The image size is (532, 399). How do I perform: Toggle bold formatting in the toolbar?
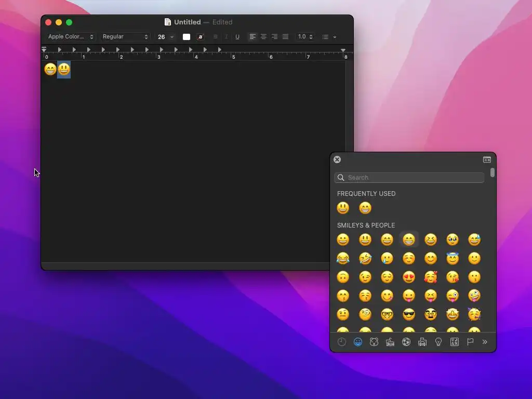click(x=216, y=37)
